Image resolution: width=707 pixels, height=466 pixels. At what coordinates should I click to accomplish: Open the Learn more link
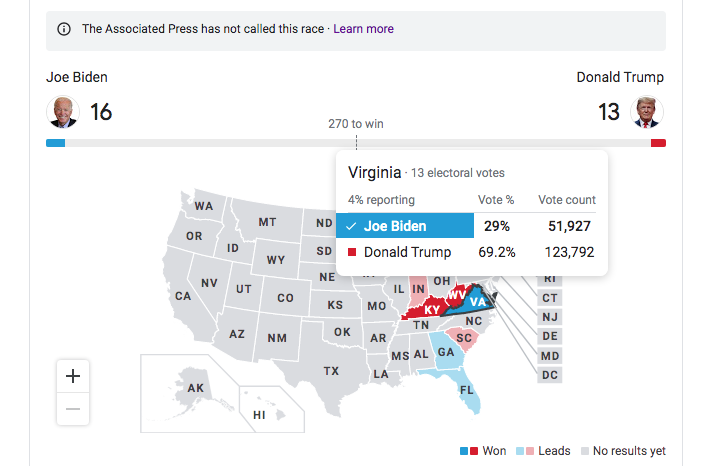(363, 29)
